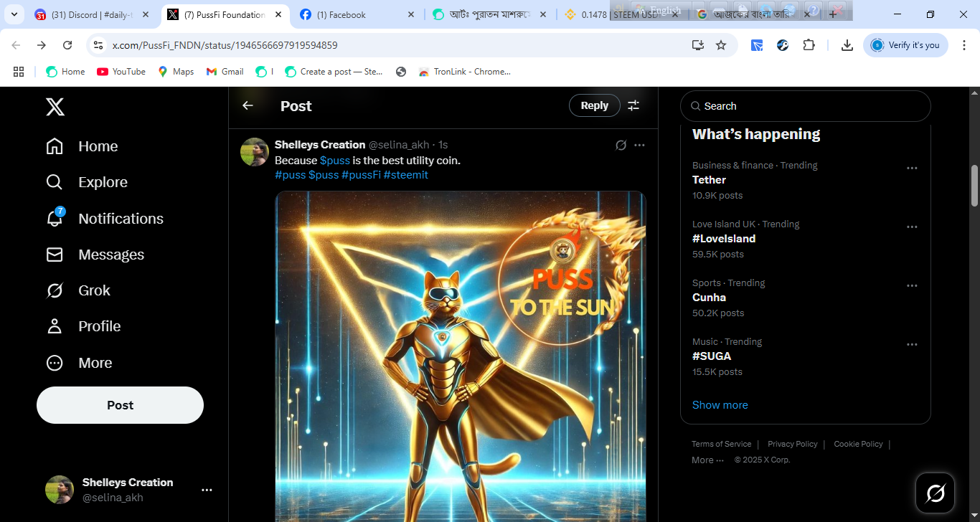Image resolution: width=980 pixels, height=522 pixels.
Task: Open the #pussFi hashtag link
Action: [x=361, y=175]
